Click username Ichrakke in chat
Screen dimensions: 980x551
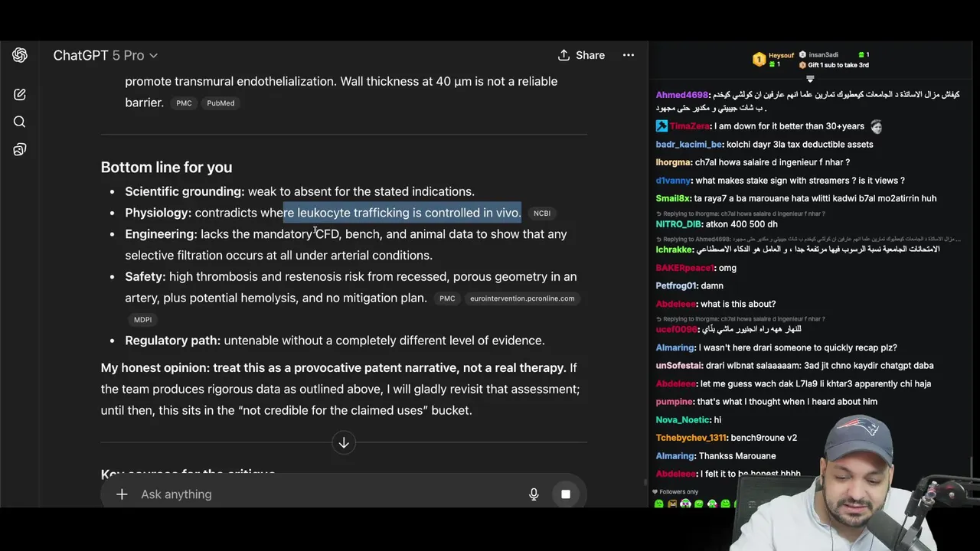[675, 249]
